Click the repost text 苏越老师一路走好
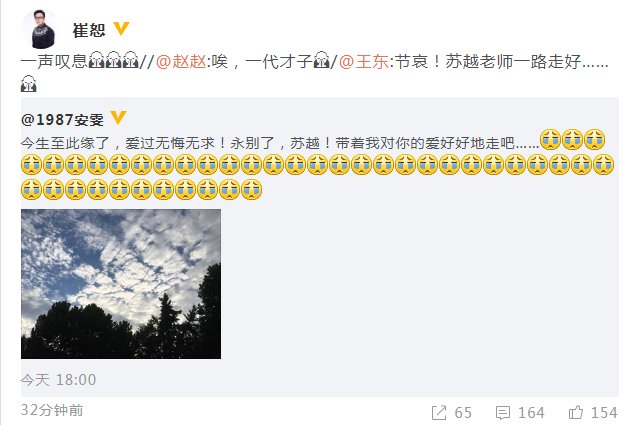 513,62
